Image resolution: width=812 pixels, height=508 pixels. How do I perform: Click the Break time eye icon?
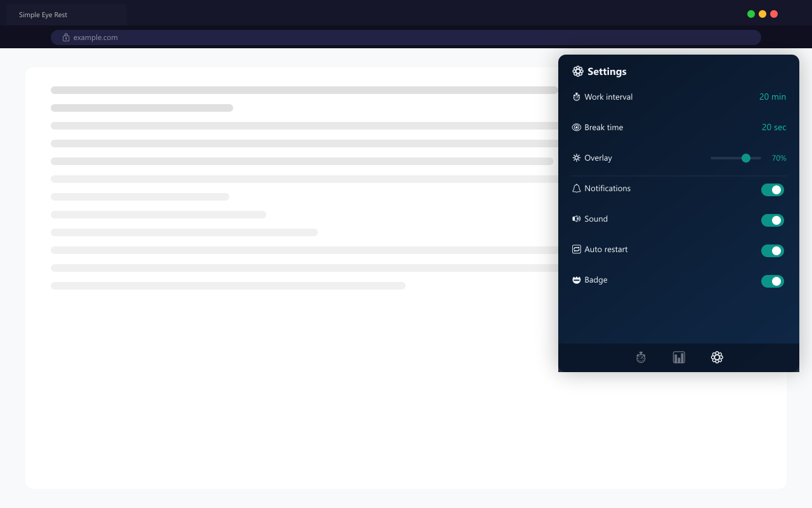tap(577, 128)
